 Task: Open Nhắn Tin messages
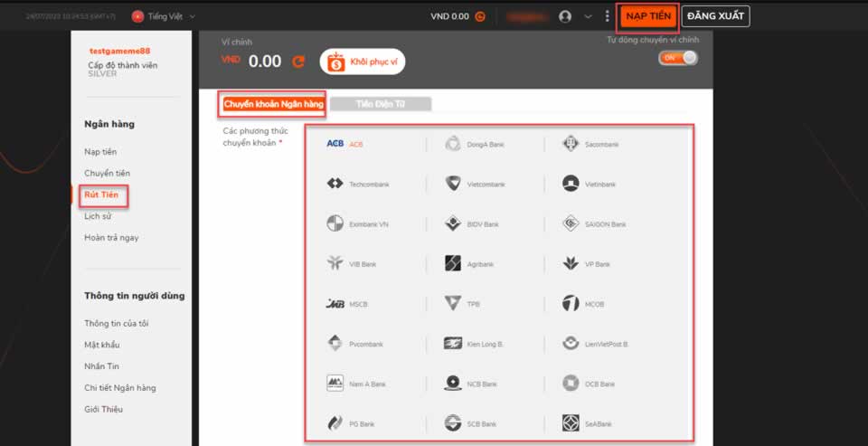pyautogui.click(x=101, y=366)
